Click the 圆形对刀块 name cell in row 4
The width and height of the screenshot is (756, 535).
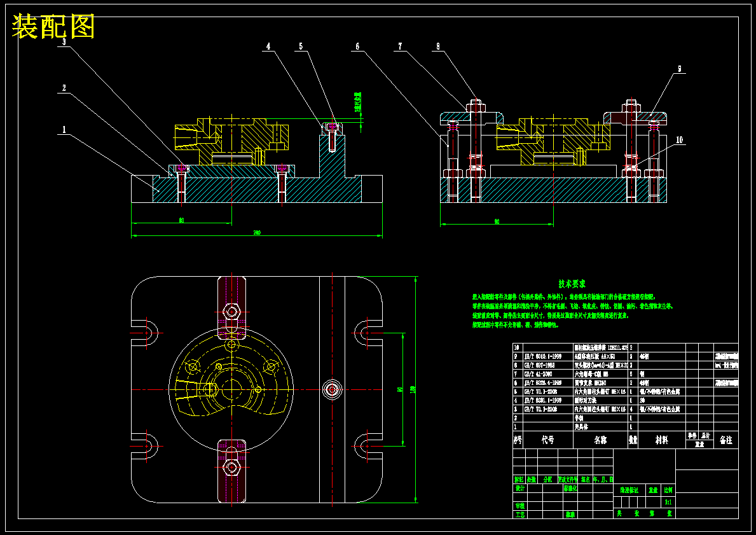(585, 400)
